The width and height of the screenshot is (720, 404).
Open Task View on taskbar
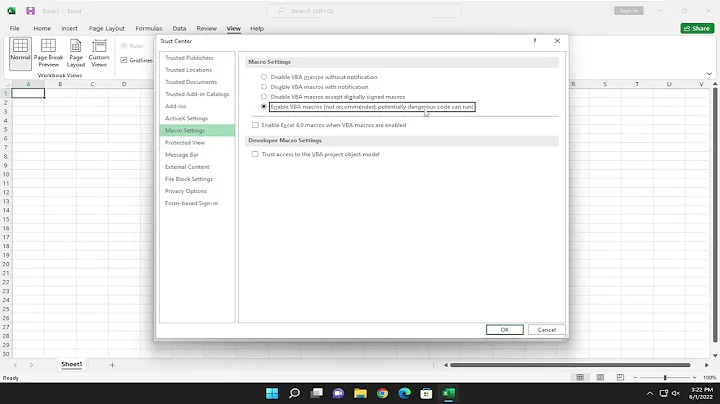(x=316, y=393)
